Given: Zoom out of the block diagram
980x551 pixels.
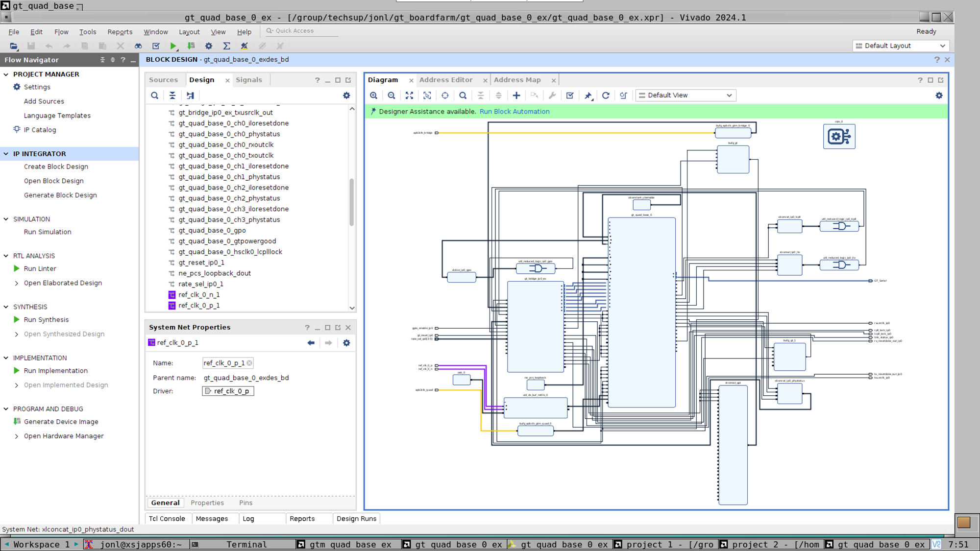Looking at the screenshot, I should [x=392, y=96].
